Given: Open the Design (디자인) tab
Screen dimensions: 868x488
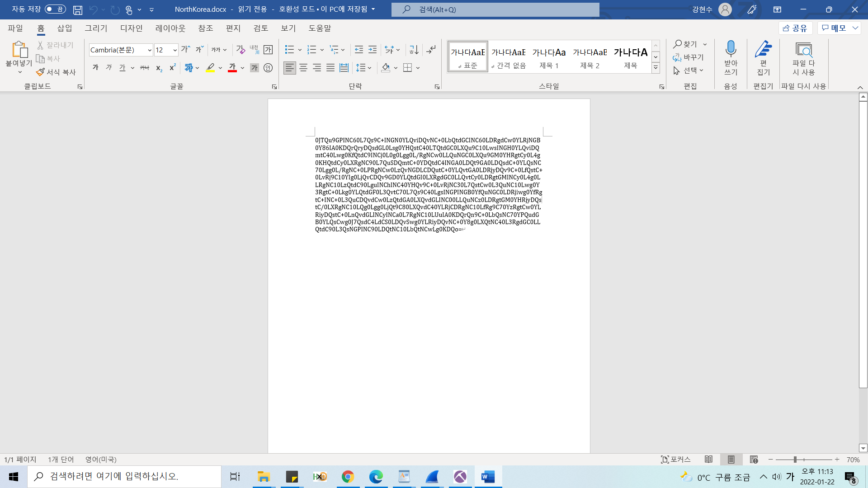Looking at the screenshot, I should coord(132,28).
